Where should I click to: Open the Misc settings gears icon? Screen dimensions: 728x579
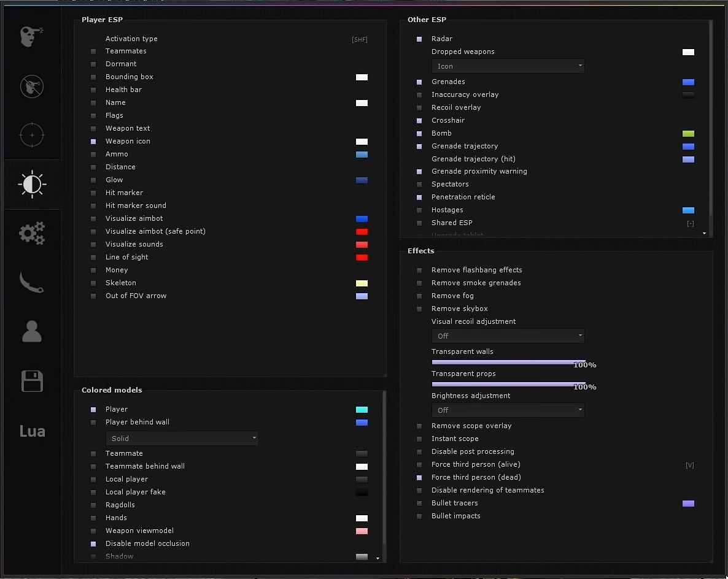coord(32,234)
